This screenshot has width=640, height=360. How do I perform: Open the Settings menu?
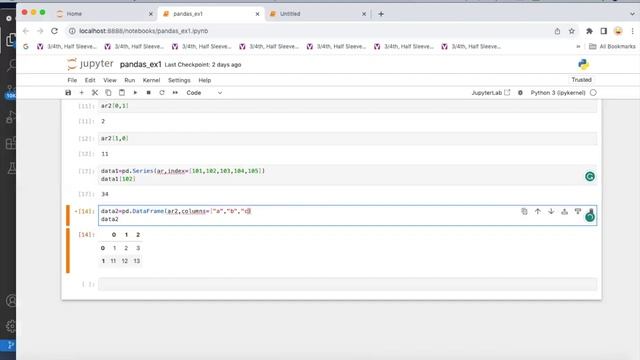[179, 80]
